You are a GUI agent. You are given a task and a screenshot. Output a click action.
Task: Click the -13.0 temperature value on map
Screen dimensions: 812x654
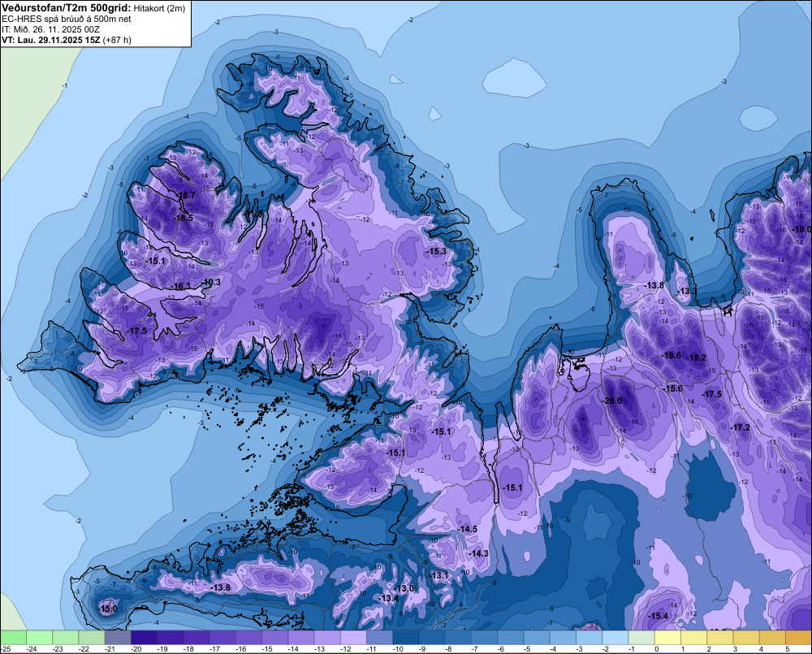404,588
